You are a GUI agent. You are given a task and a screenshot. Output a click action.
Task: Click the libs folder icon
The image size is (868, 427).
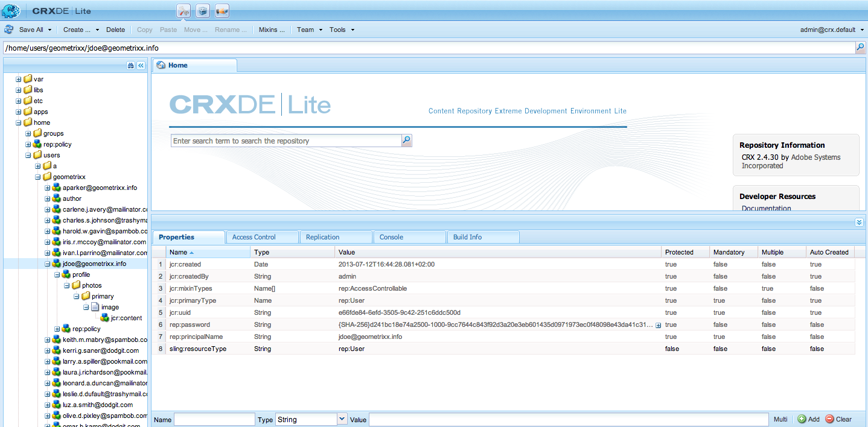point(28,90)
